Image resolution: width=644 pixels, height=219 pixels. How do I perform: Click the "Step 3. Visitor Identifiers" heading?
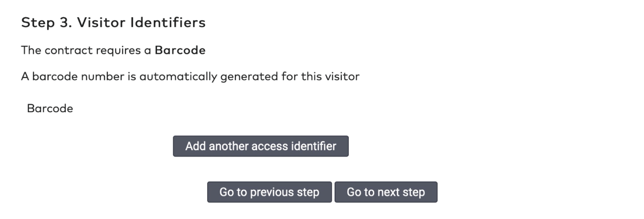tap(113, 23)
